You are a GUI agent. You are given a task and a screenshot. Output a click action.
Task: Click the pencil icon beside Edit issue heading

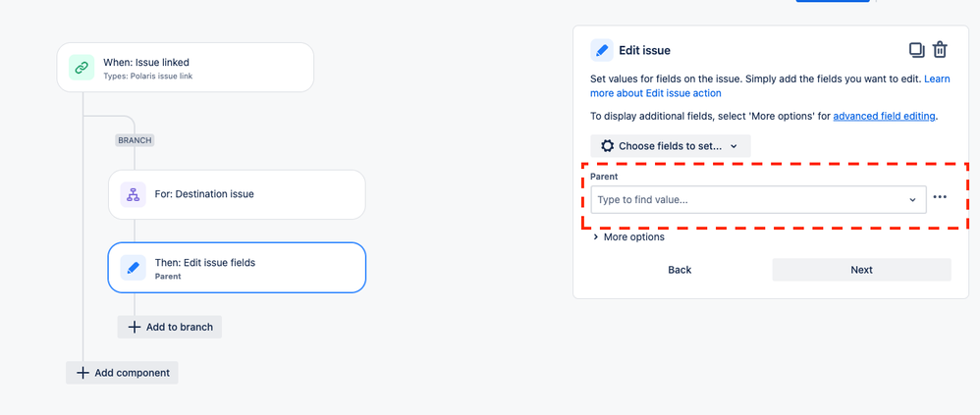(602, 51)
